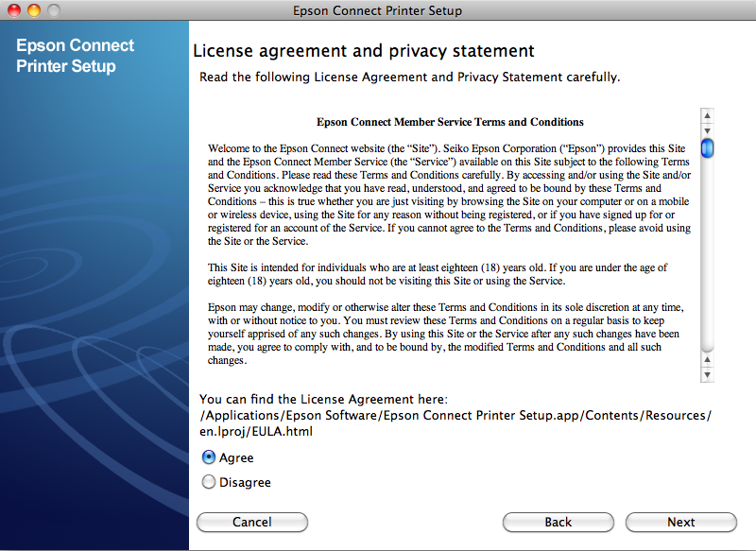Click the Epson Connect Printer Setup sidebar title
The height and width of the screenshot is (551, 756).
coord(76,56)
